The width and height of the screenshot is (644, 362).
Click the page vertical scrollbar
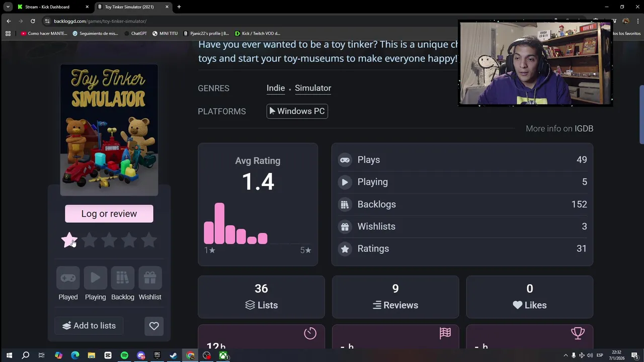point(641,116)
